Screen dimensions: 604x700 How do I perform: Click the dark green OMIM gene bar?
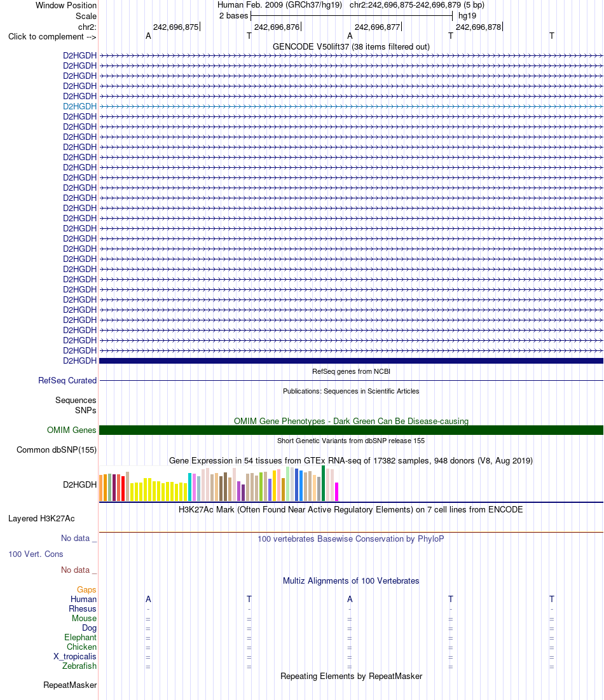pos(351,430)
